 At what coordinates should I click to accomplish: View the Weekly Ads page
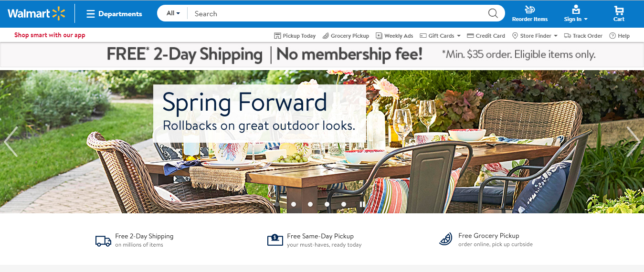tap(394, 36)
